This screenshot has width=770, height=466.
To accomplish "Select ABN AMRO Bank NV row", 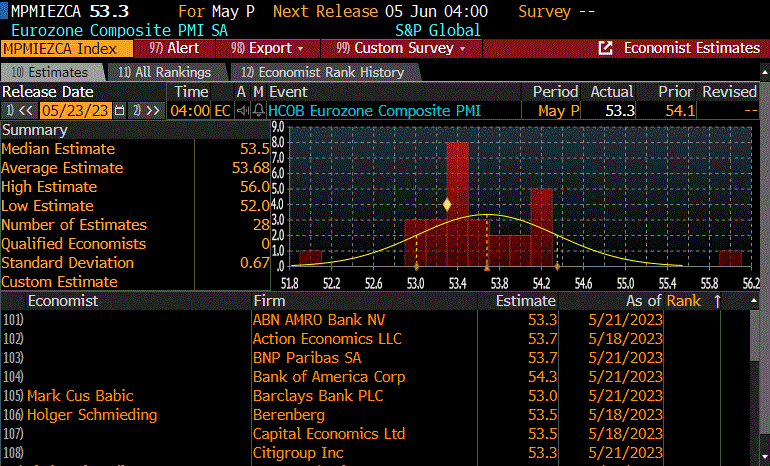I will tap(376, 320).
